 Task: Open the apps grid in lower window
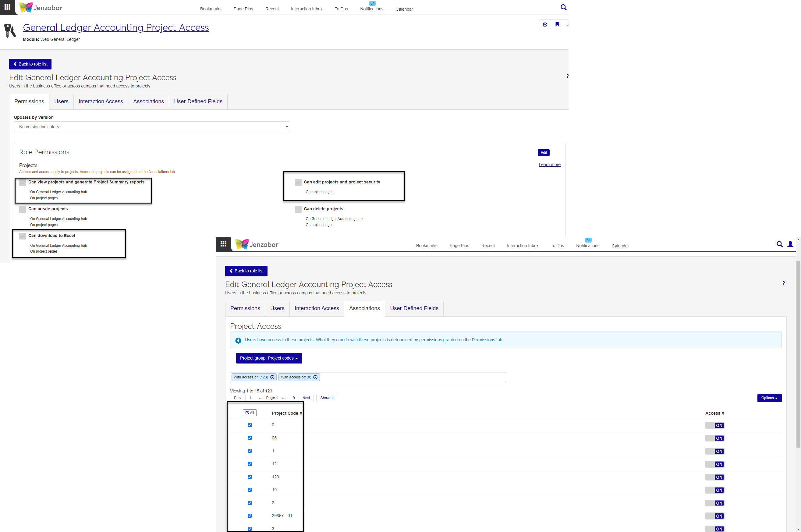pos(223,244)
